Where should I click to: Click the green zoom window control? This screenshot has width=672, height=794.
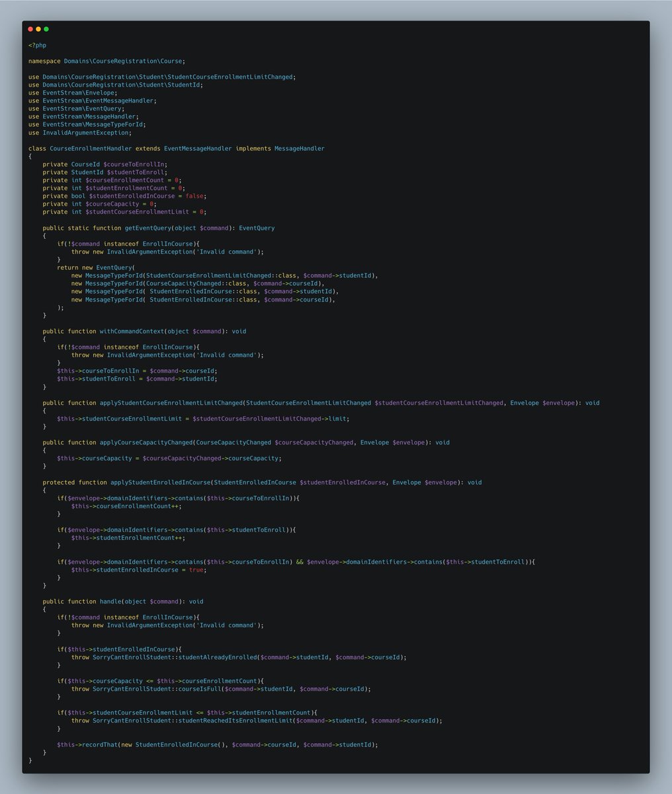pos(46,29)
